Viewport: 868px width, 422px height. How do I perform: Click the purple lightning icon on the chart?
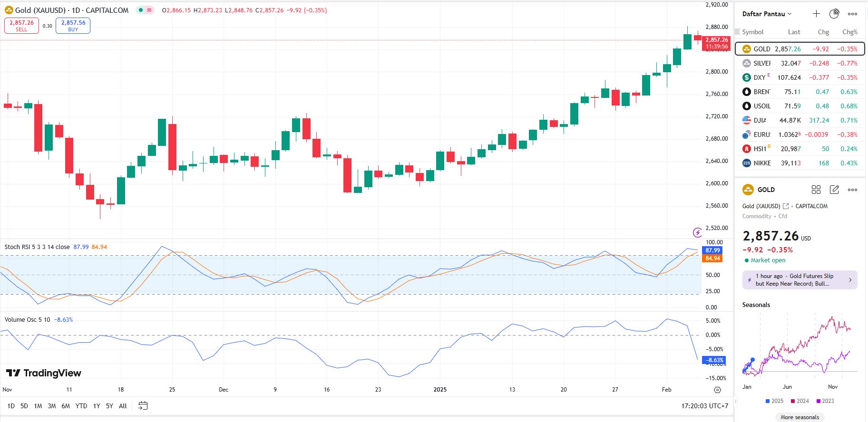point(697,232)
